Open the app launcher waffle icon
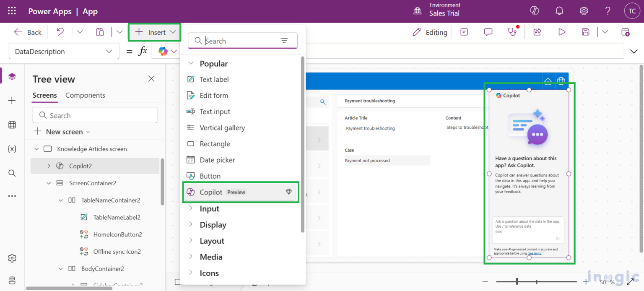The width and height of the screenshot is (644, 291). tap(12, 11)
